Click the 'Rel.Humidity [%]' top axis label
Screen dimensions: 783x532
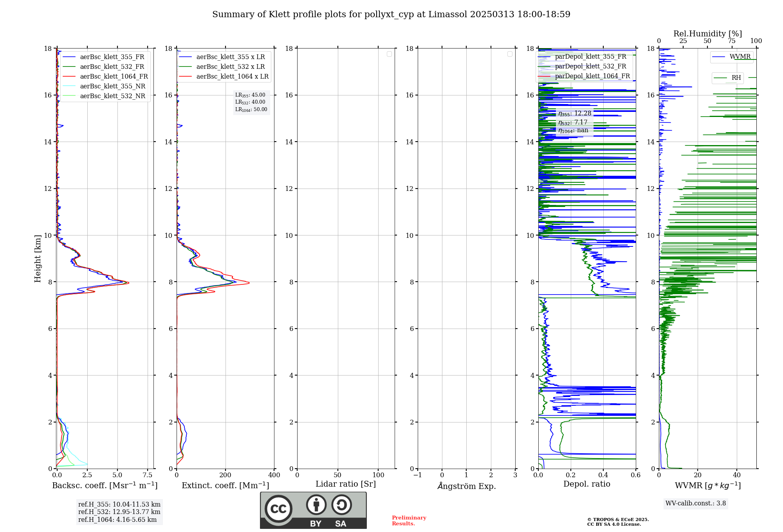(x=707, y=34)
